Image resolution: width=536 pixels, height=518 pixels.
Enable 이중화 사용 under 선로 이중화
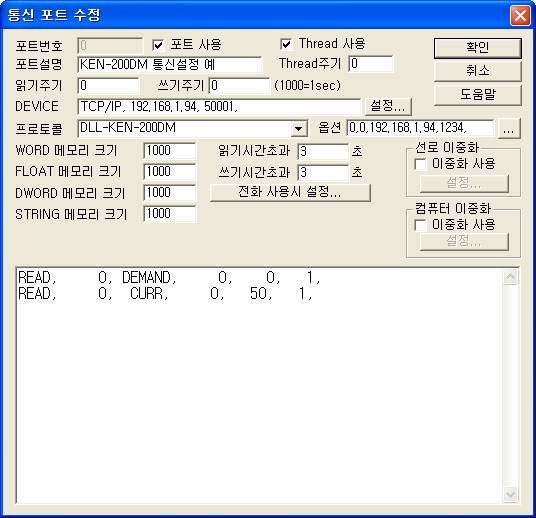[420, 164]
